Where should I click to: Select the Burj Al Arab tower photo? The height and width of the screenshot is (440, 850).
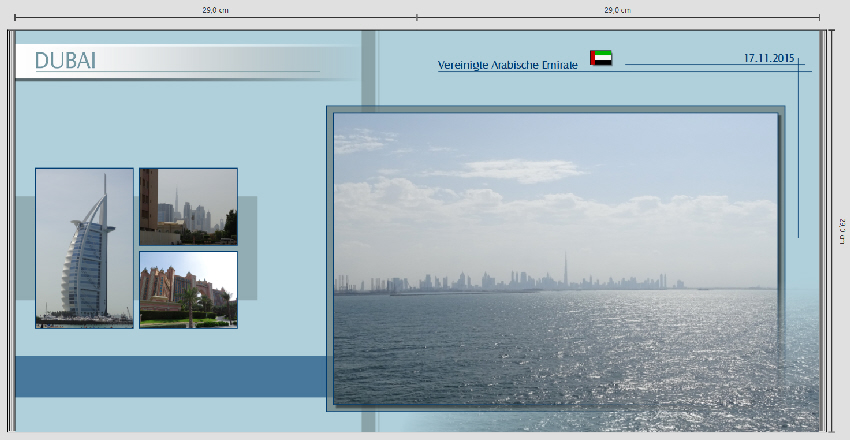[84, 248]
